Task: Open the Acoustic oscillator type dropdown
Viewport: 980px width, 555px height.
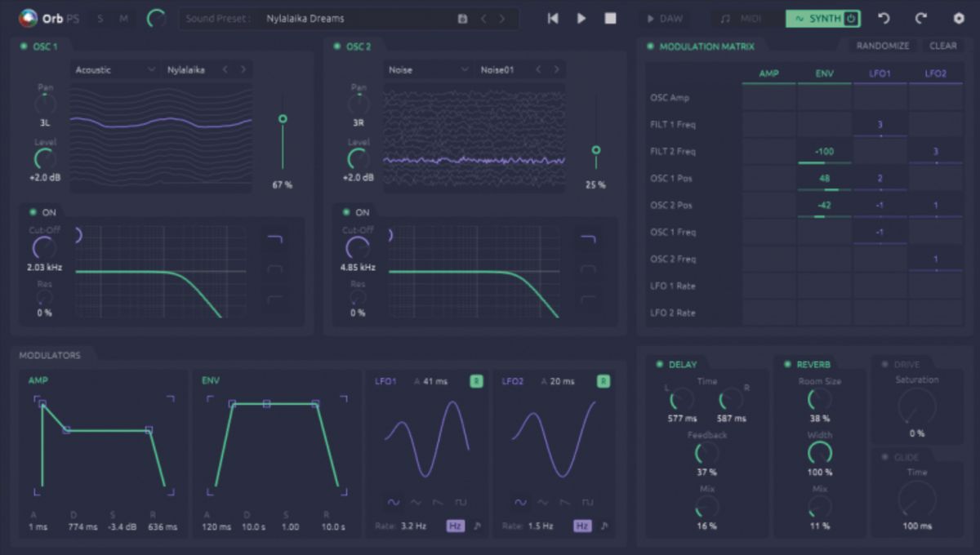Action: [114, 69]
